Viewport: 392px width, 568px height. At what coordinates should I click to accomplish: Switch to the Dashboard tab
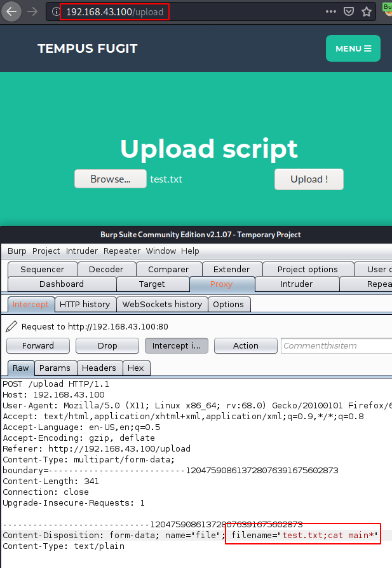(x=62, y=284)
